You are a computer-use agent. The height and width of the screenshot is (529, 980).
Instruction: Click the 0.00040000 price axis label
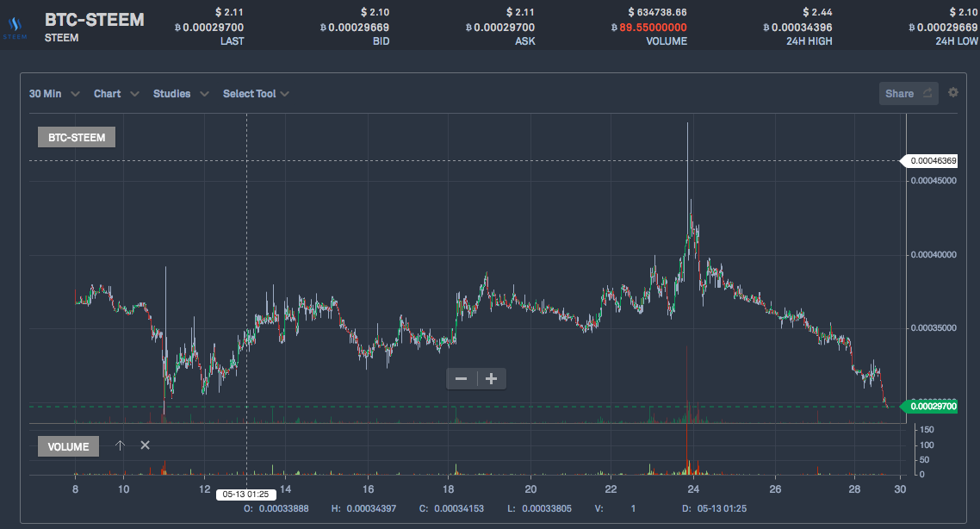pos(933,254)
